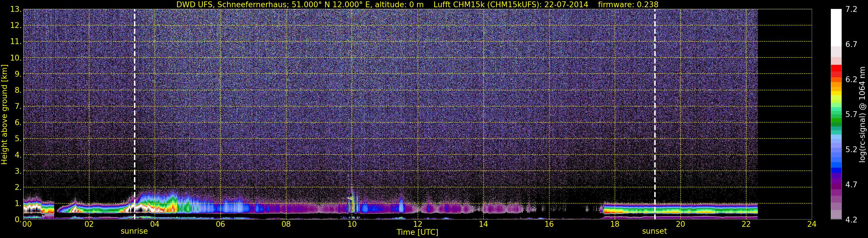Screen dimensions: 868x238
Task: Click the height tick label '1.'
Action: coord(18,203)
